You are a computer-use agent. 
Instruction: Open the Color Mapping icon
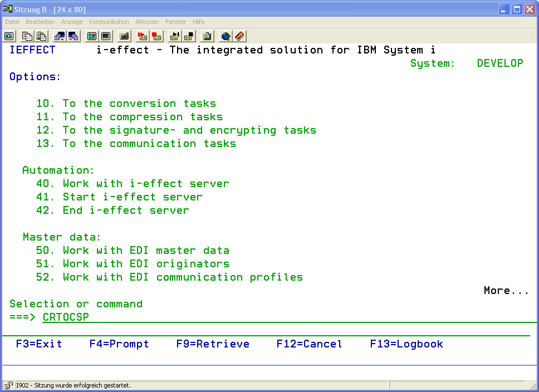[106, 36]
